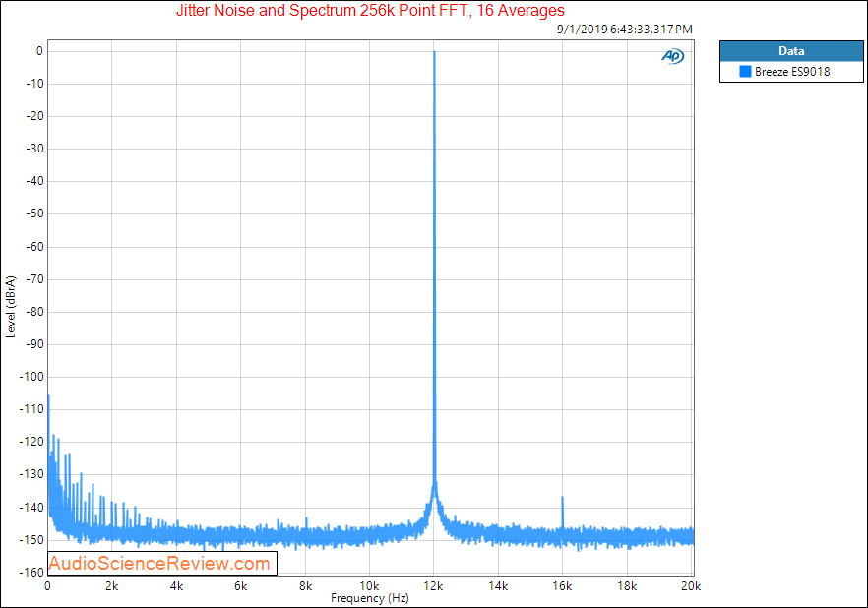Click the -70 level axis tick label

(34, 279)
